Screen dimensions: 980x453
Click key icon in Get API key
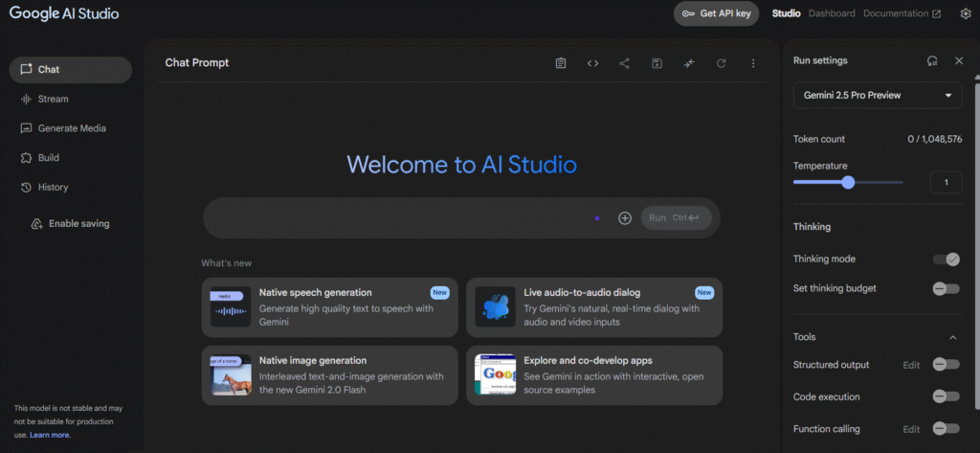point(688,13)
